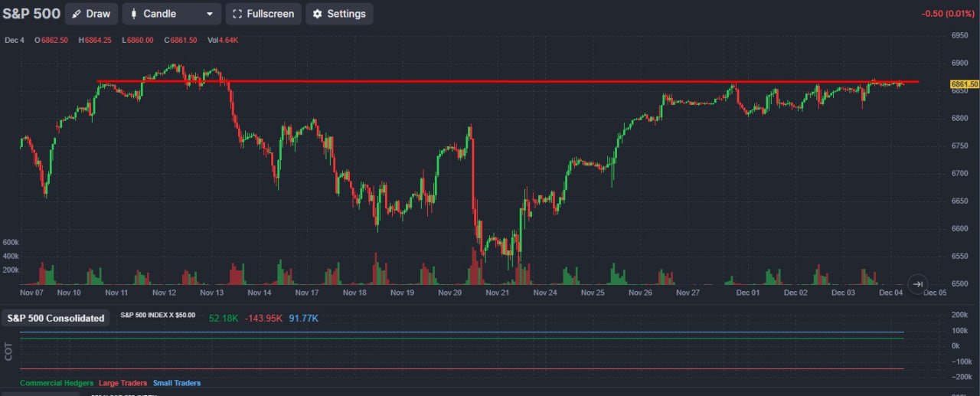
Task: Click the S&P 500 INDEX X $50.00 label
Action: 158,315
